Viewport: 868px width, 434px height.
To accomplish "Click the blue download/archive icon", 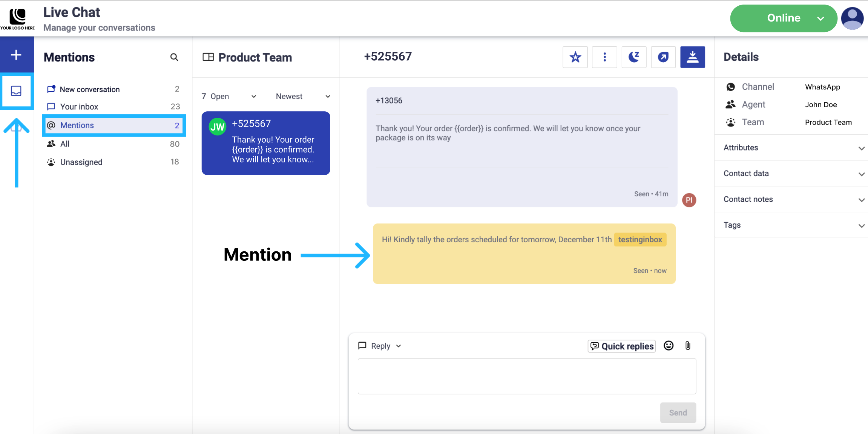I will (692, 57).
